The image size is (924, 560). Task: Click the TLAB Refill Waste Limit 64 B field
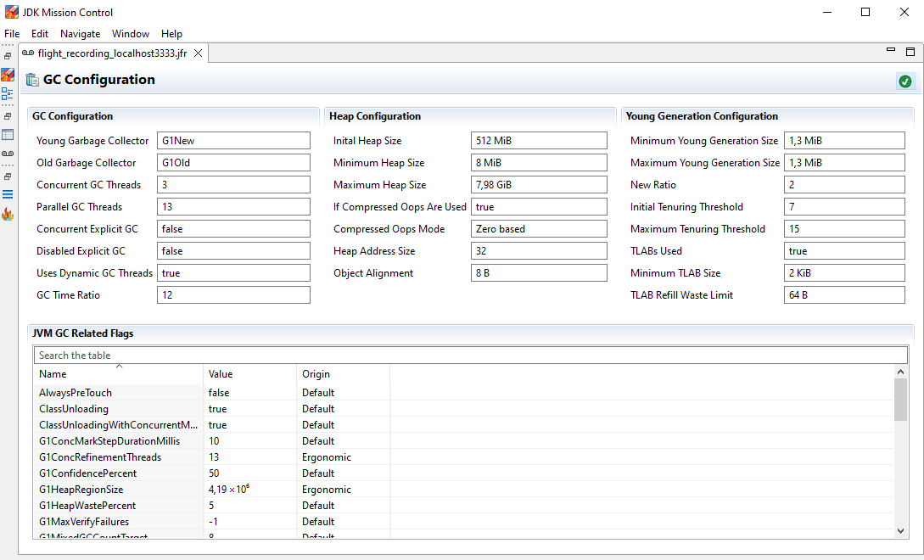coord(844,294)
